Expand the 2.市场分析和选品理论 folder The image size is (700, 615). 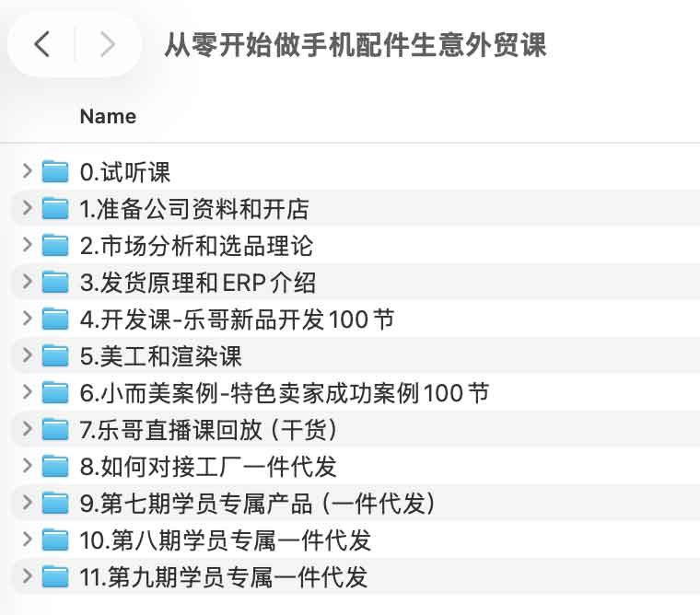point(27,246)
